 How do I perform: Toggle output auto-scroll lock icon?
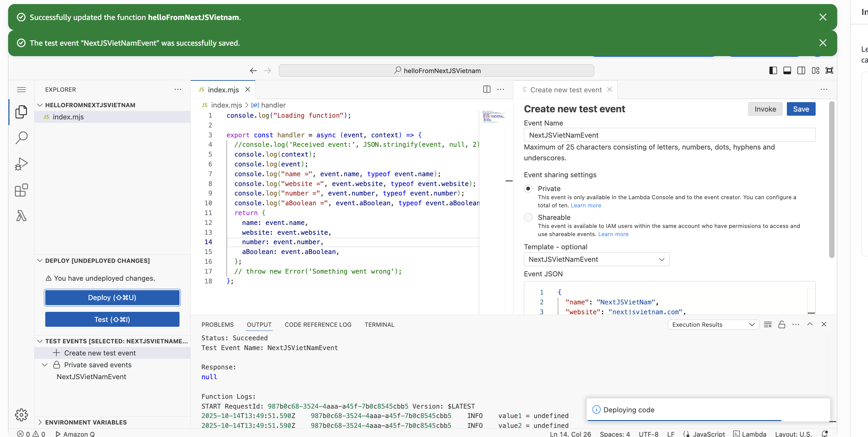(782, 324)
